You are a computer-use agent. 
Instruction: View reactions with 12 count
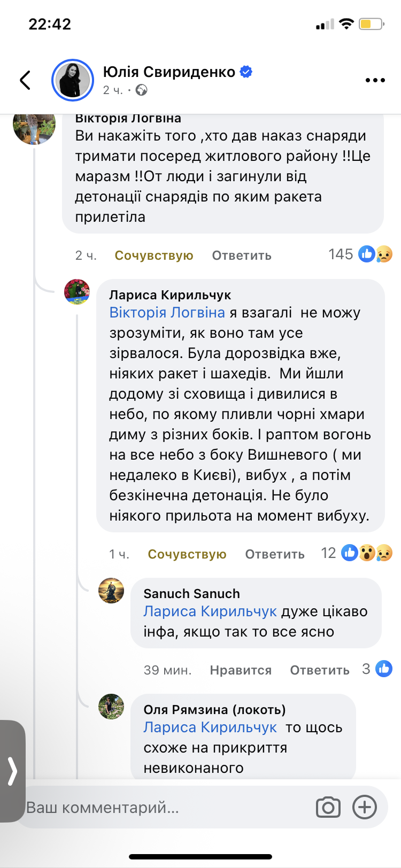pos(357,553)
